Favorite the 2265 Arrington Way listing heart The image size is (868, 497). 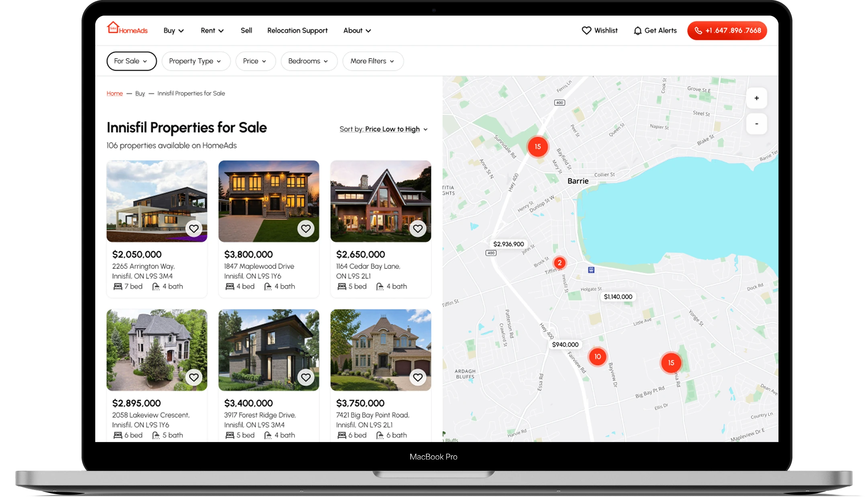pos(194,228)
